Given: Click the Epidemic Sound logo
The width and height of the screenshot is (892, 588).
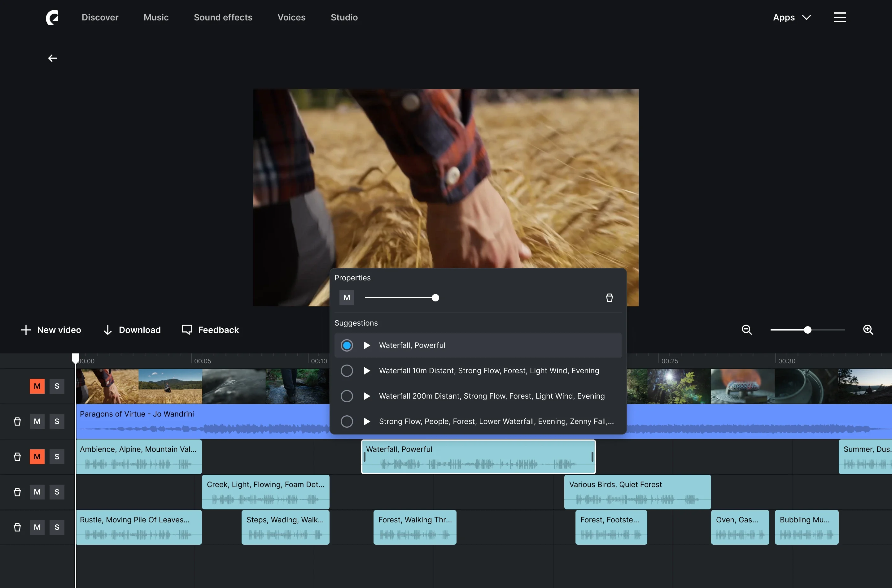Looking at the screenshot, I should point(52,17).
